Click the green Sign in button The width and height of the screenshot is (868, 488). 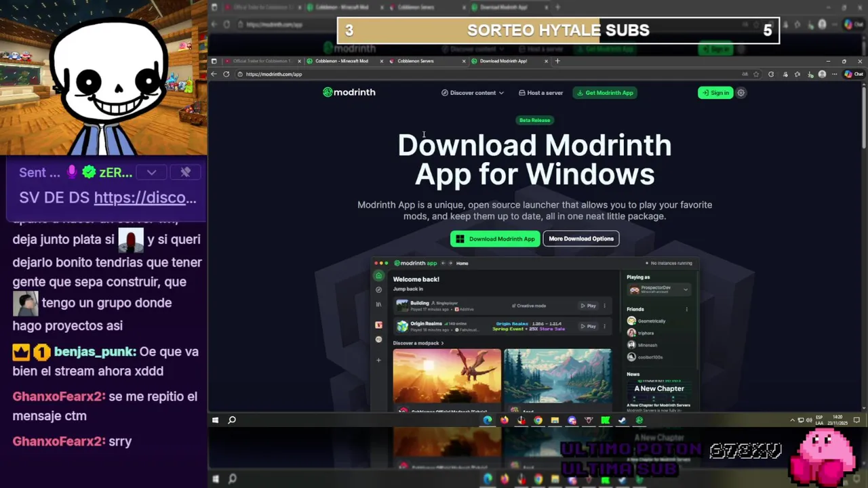[x=715, y=93]
